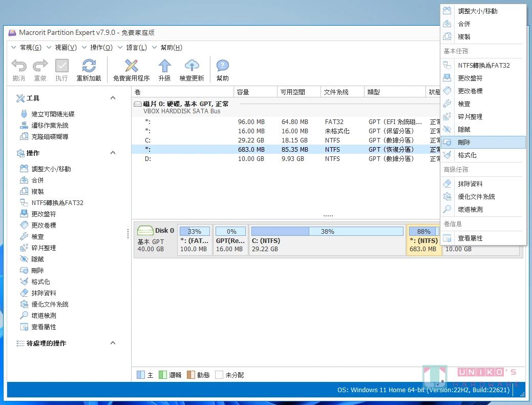Choose 查看屬性 in the sidebar operations
This screenshot has height=405, width=532.
38,327
